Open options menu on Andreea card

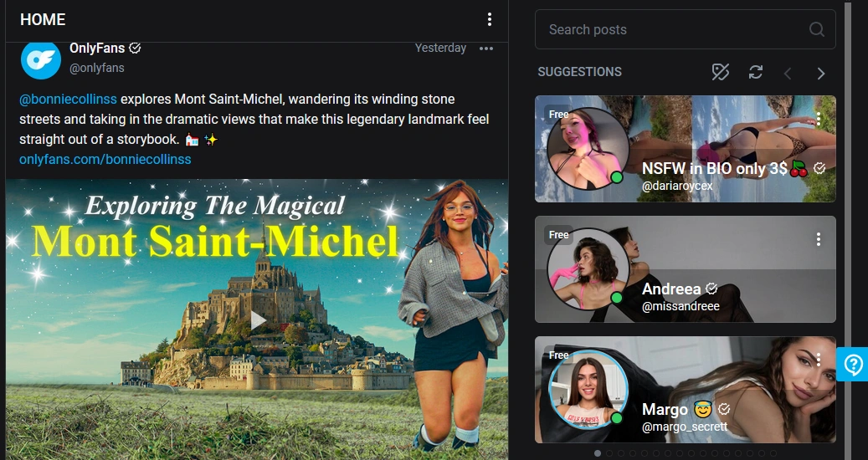pyautogui.click(x=819, y=239)
